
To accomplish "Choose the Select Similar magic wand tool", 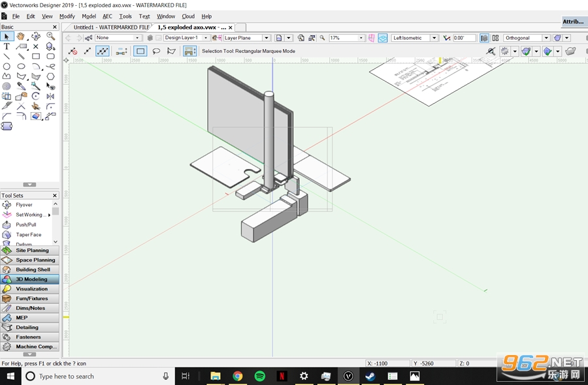I will click(x=36, y=87).
